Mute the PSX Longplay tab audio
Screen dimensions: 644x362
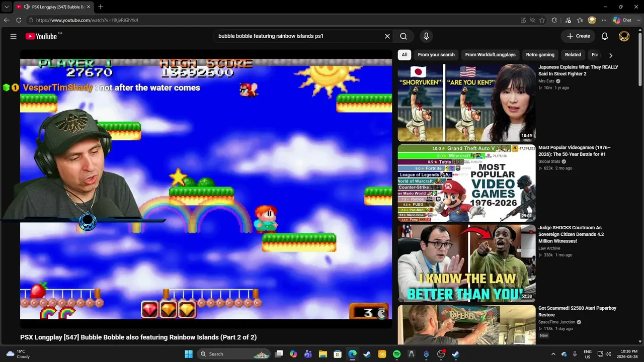pyautogui.click(x=26, y=7)
